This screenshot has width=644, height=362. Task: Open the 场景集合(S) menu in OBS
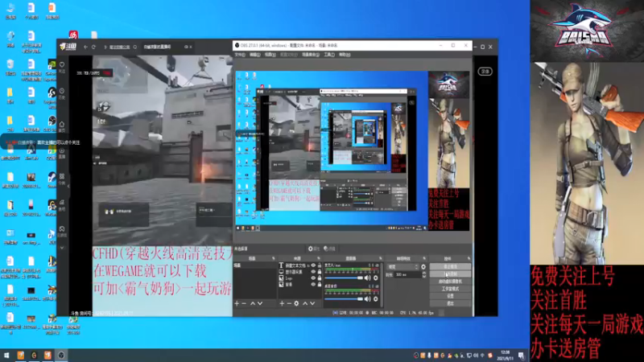click(x=311, y=54)
